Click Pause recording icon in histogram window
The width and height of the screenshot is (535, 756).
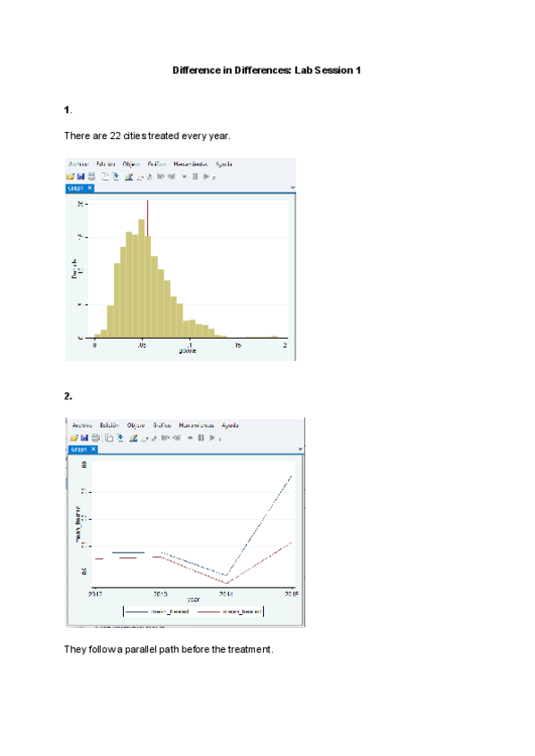[x=194, y=177]
